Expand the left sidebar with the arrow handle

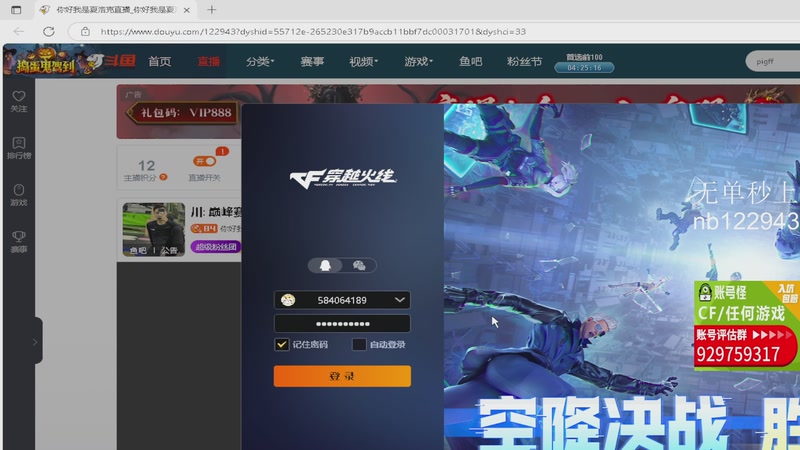pyautogui.click(x=35, y=341)
